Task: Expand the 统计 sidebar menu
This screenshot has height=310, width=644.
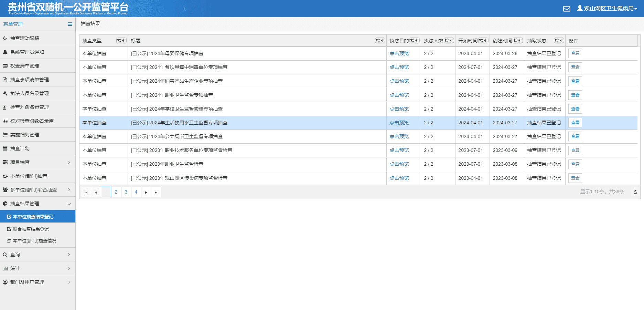Action: 37,268
